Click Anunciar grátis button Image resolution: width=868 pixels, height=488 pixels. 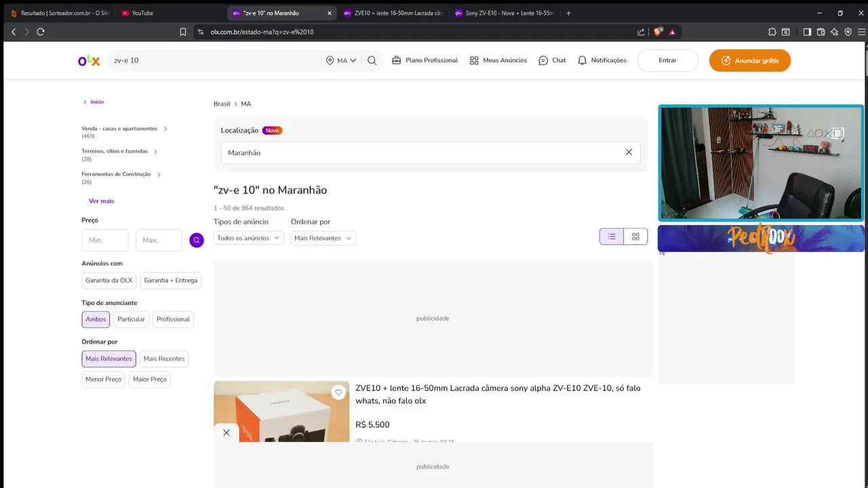pos(749,60)
